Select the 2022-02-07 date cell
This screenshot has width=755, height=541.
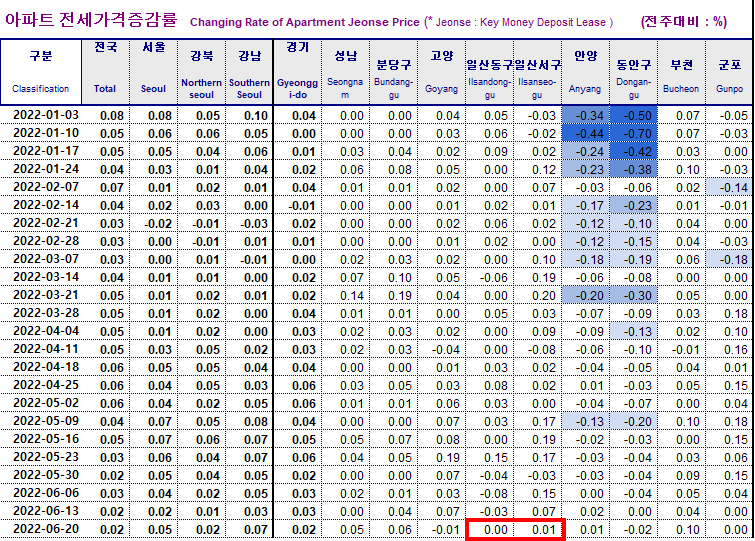(46, 187)
